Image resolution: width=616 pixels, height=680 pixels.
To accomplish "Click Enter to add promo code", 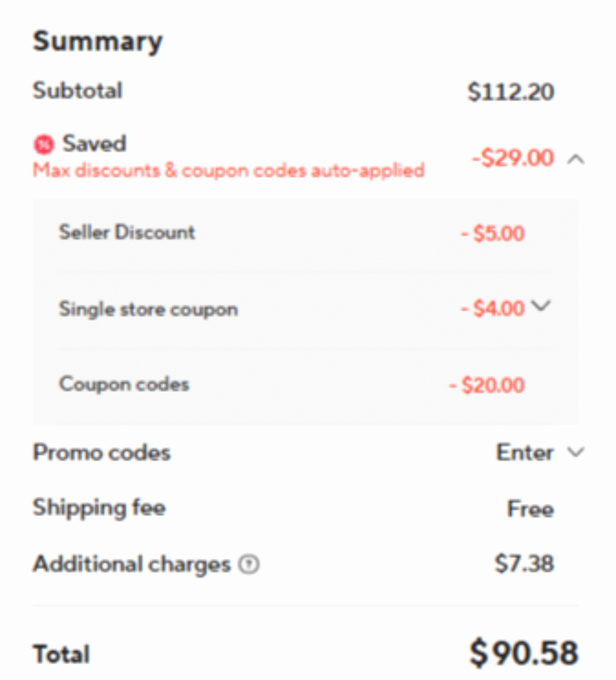I will click(524, 453).
